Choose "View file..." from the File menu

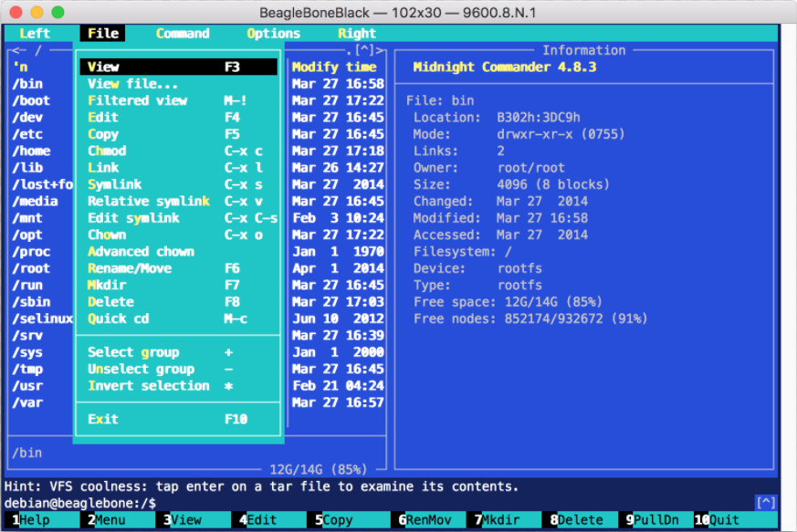click(x=178, y=83)
